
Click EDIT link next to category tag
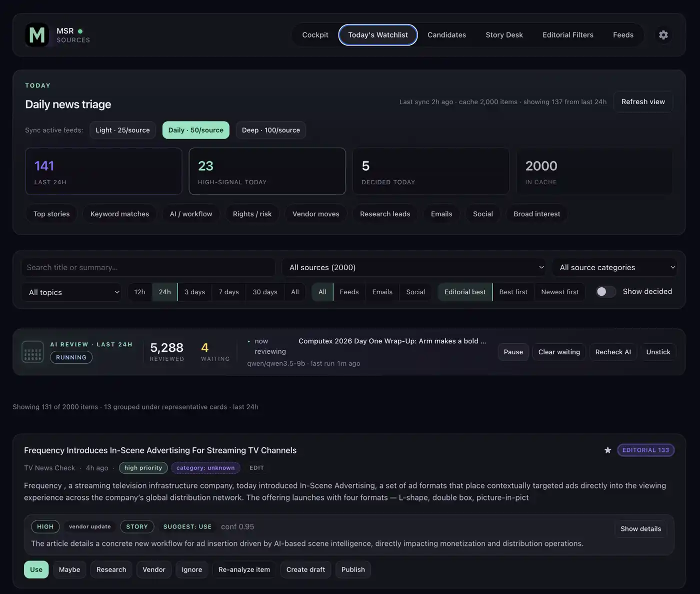[x=256, y=468]
